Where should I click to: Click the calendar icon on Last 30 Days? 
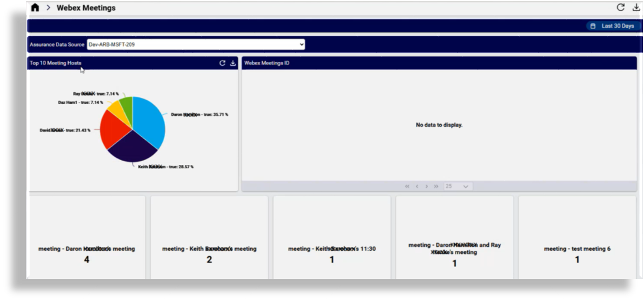click(592, 26)
